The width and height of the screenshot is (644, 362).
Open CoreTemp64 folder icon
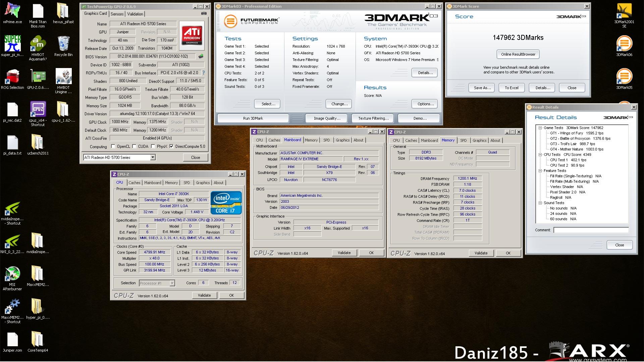point(38,342)
